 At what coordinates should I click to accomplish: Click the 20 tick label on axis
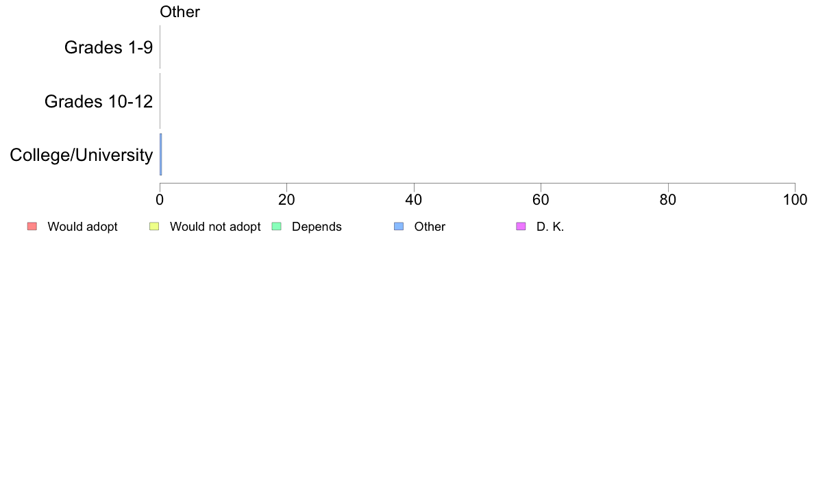point(286,200)
